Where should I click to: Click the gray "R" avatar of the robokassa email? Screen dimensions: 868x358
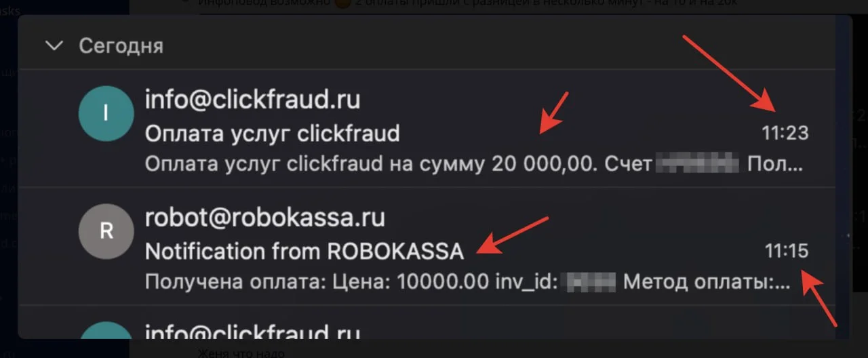point(106,231)
